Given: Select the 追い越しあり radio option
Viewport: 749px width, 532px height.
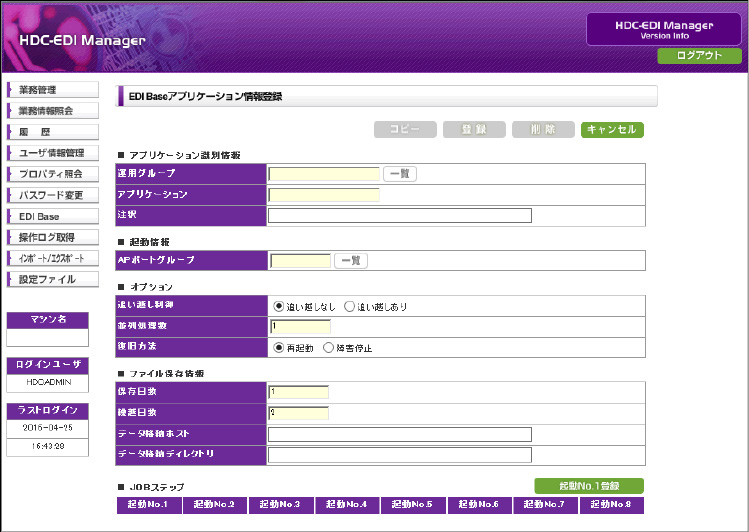Looking at the screenshot, I should pyautogui.click(x=350, y=307).
